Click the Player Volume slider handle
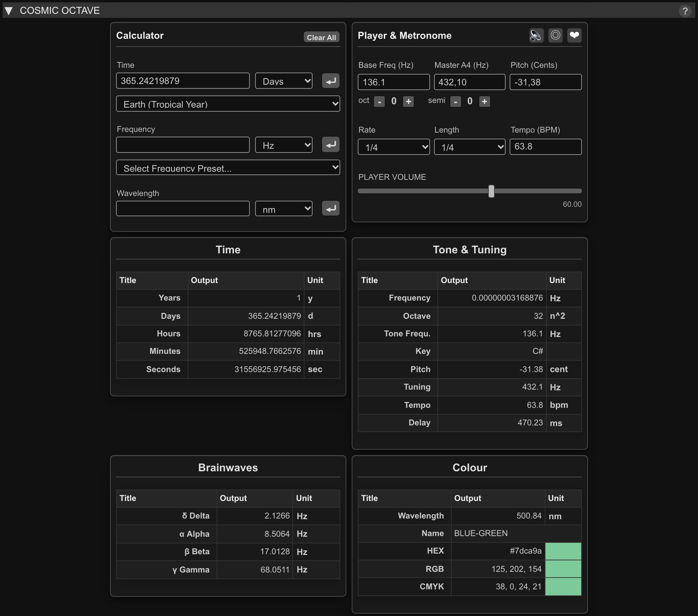The width and height of the screenshot is (698, 616). pos(491,191)
